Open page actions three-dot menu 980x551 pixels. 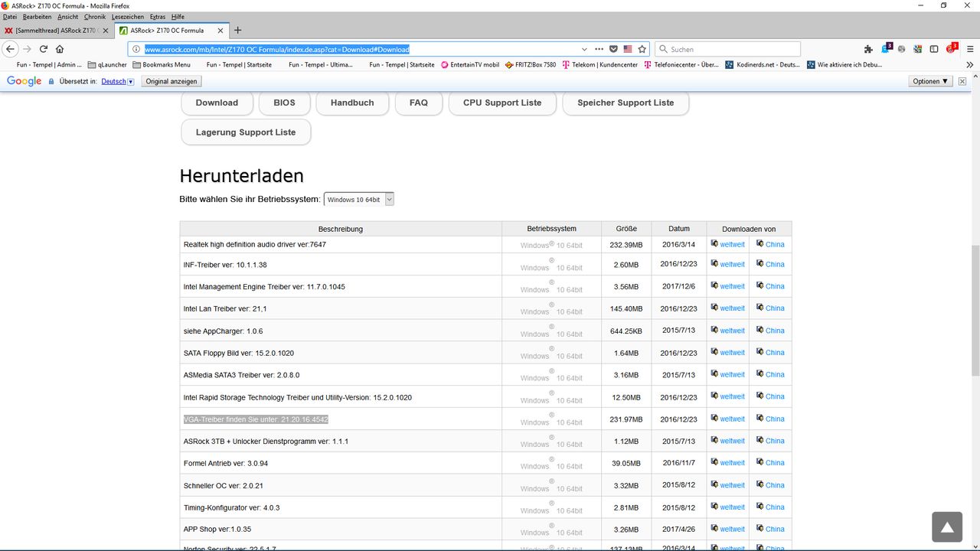pyautogui.click(x=599, y=49)
